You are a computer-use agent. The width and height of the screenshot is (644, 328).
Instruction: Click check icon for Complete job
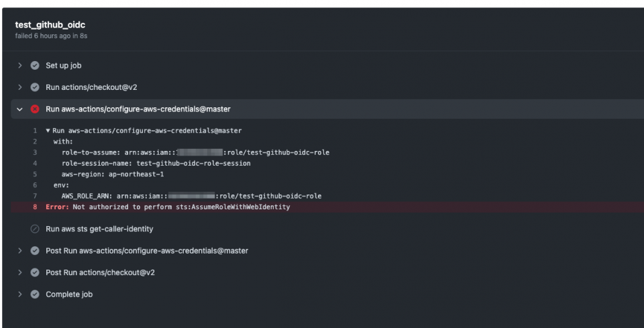click(x=35, y=294)
